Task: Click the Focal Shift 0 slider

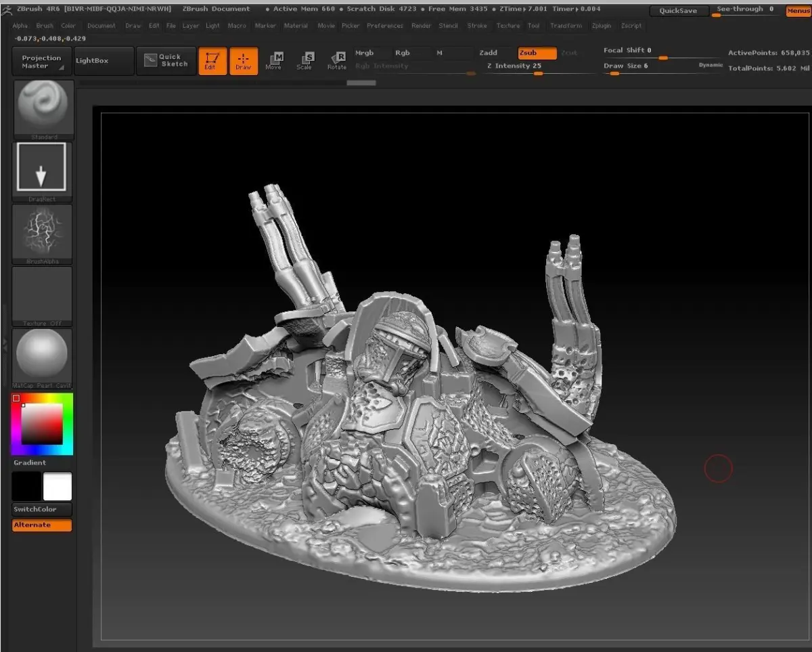Action: tap(662, 53)
